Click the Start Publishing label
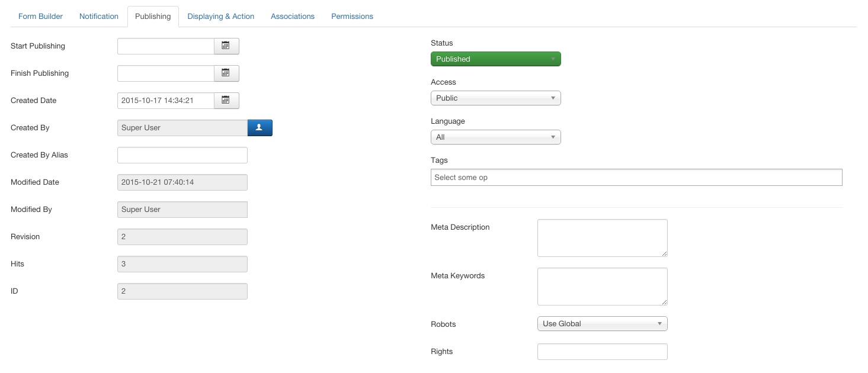Viewport: 868px width, 373px height. (x=38, y=46)
